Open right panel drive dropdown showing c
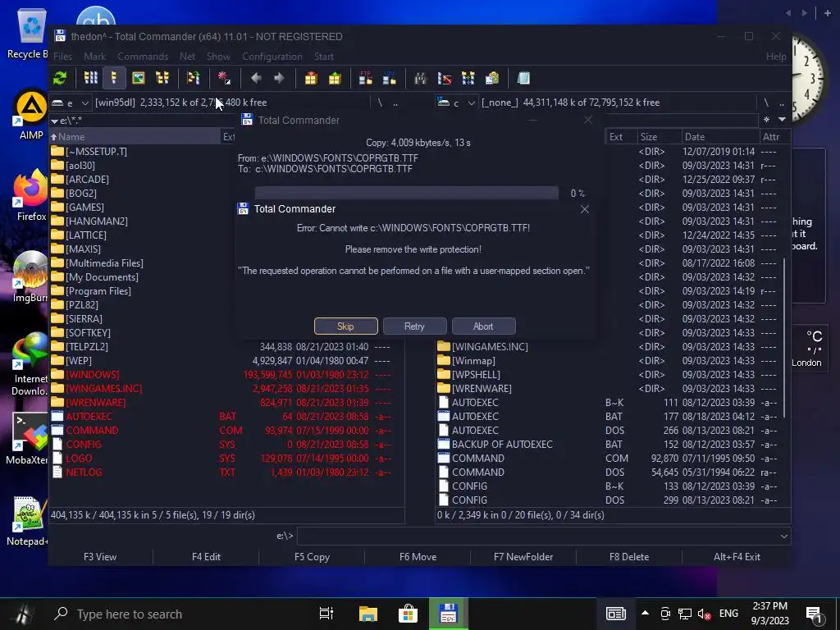This screenshot has height=630, width=840. click(x=456, y=103)
